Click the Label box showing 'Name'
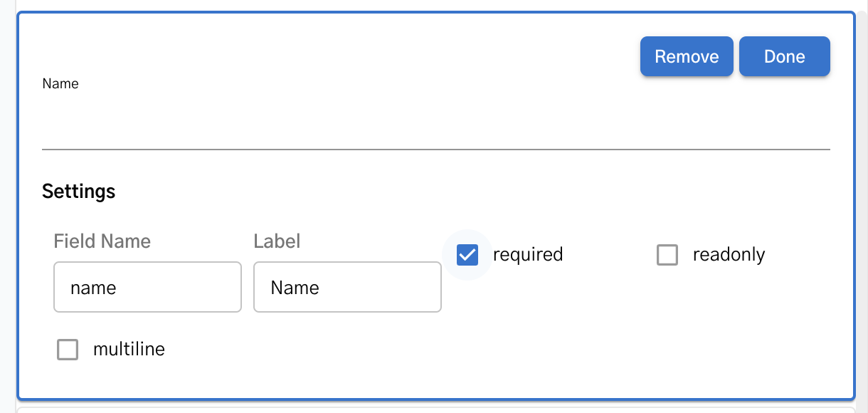 346,287
